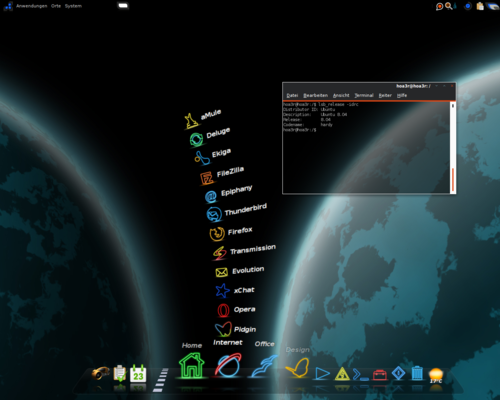
Task: Collapse the Internet globe dock icon
Action: coord(228,365)
